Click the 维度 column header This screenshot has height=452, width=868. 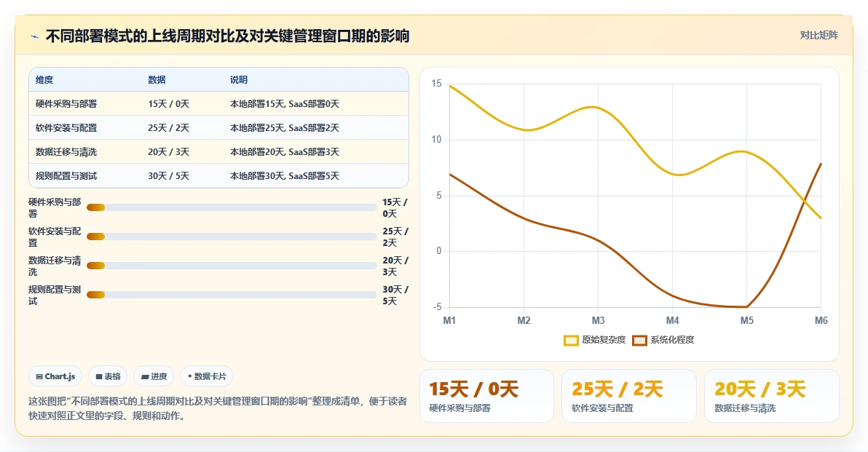[x=45, y=79]
